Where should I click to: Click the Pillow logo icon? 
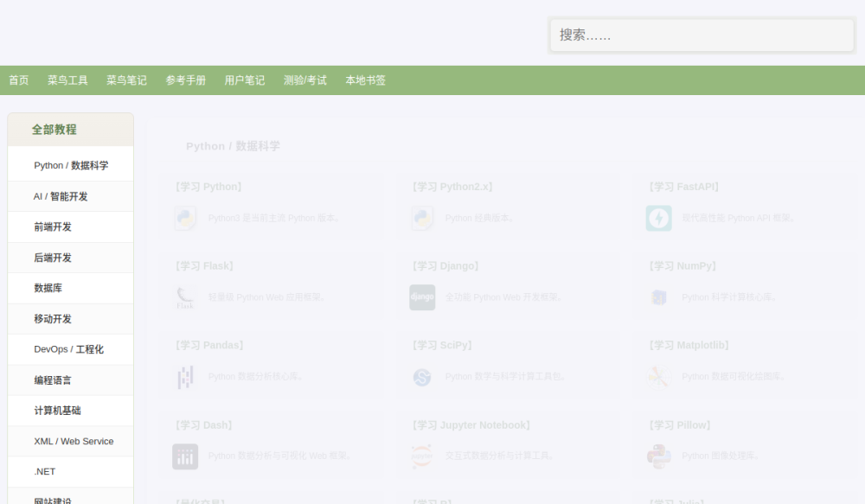coord(658,456)
